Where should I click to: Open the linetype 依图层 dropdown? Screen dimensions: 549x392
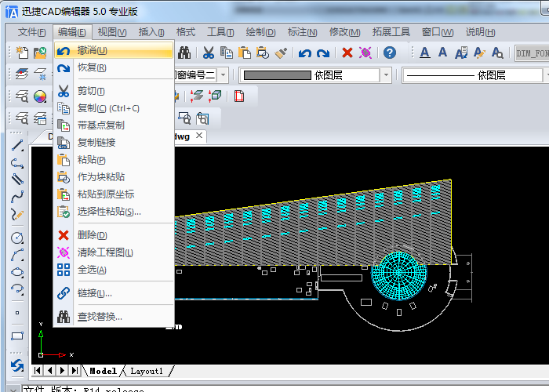[x=546, y=75]
